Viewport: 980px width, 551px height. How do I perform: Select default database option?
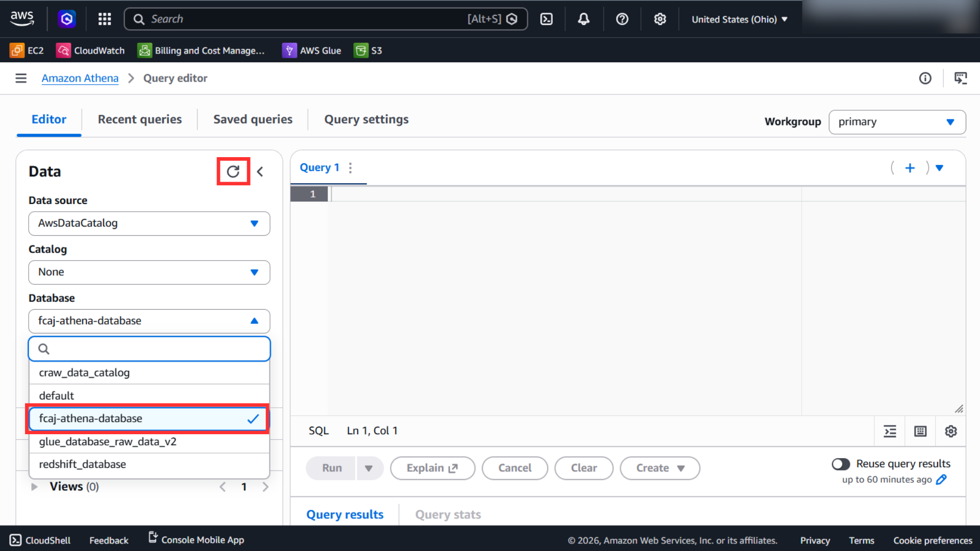[149, 395]
